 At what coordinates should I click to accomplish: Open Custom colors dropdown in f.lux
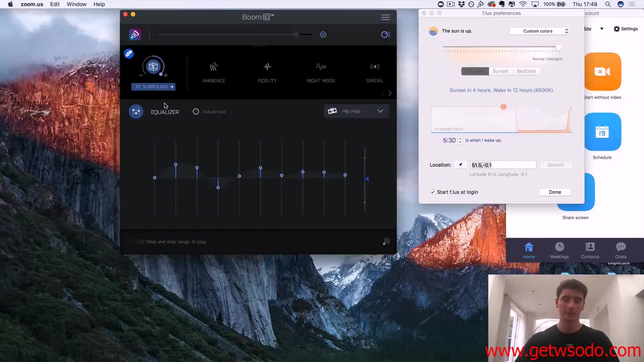pyautogui.click(x=539, y=31)
